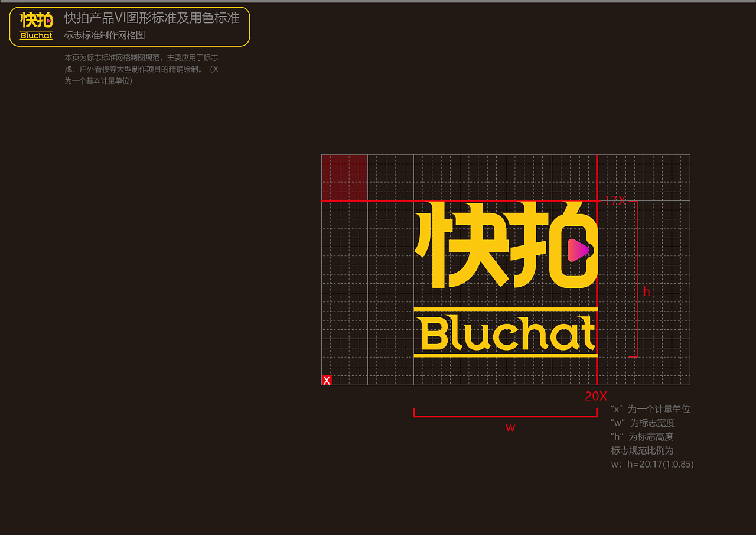Click the red 20X dimension label

point(596,397)
